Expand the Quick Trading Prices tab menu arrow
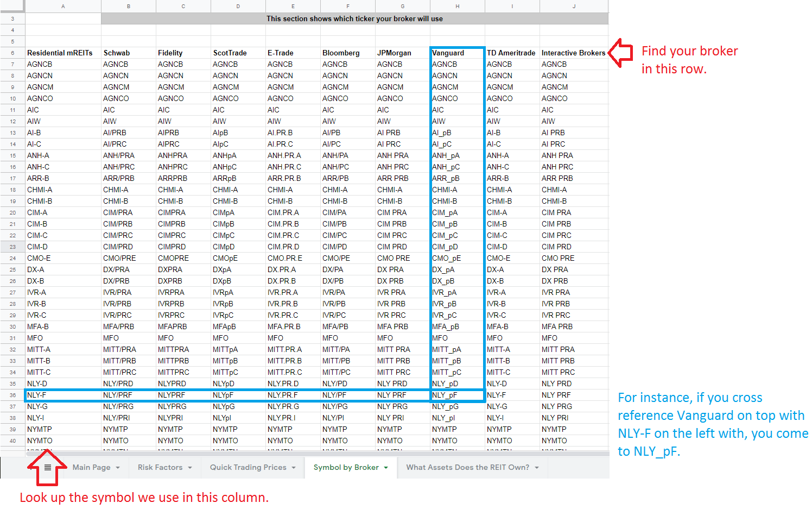812x528 pixels. click(294, 468)
